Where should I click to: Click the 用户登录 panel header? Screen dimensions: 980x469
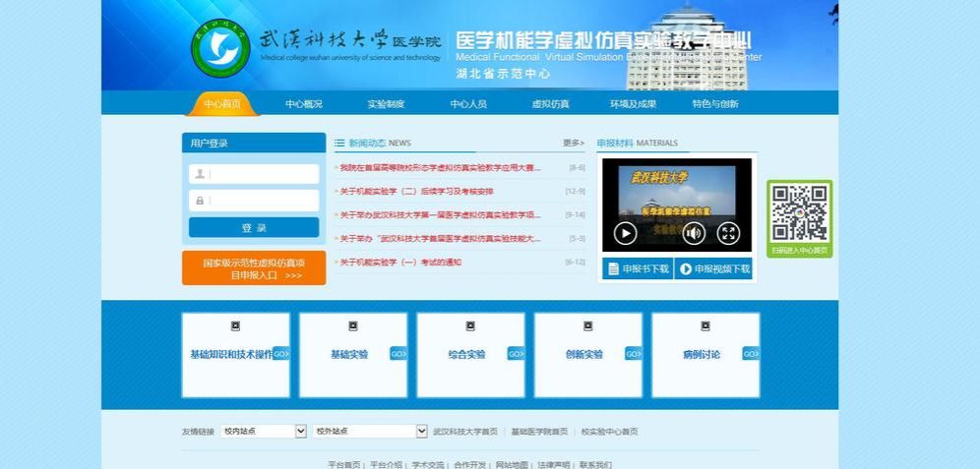254,143
